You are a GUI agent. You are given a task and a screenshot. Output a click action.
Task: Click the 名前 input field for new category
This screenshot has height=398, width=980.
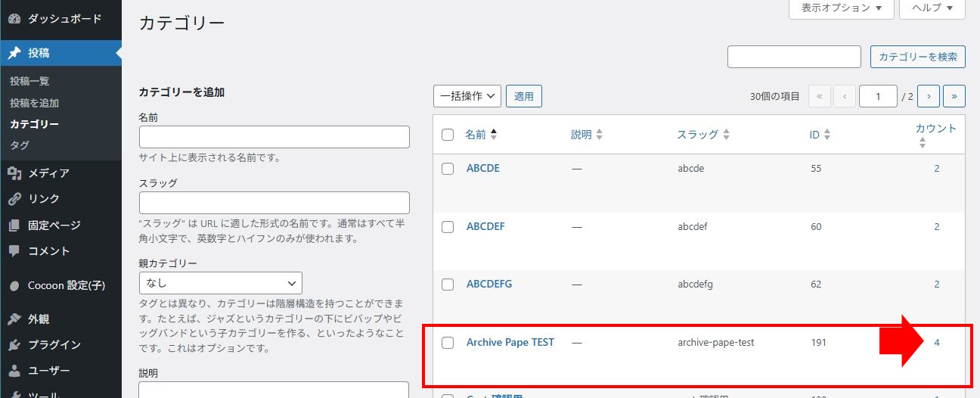[x=274, y=137]
